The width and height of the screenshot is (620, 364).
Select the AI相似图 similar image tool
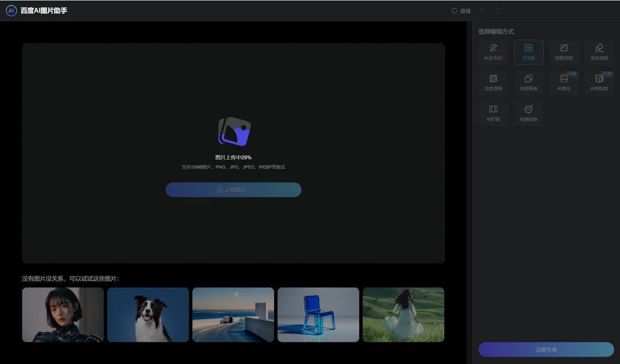pos(599,83)
